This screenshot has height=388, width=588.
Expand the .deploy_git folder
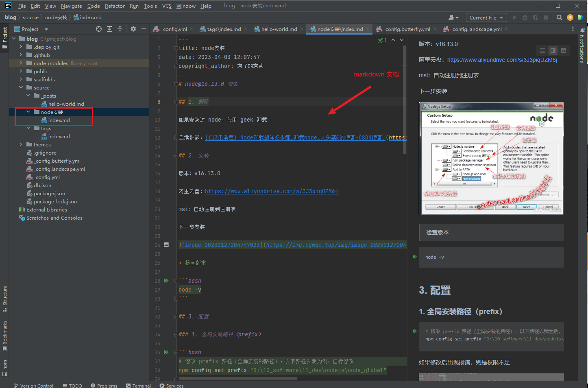[x=21, y=47]
